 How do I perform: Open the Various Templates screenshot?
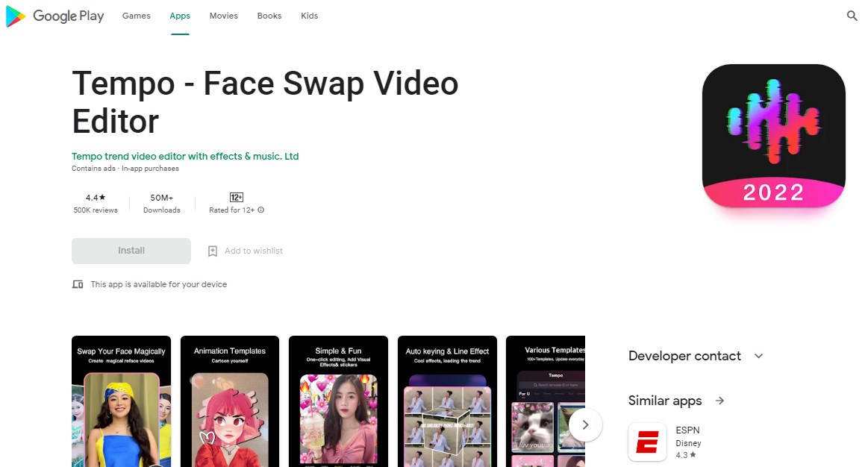(x=546, y=401)
